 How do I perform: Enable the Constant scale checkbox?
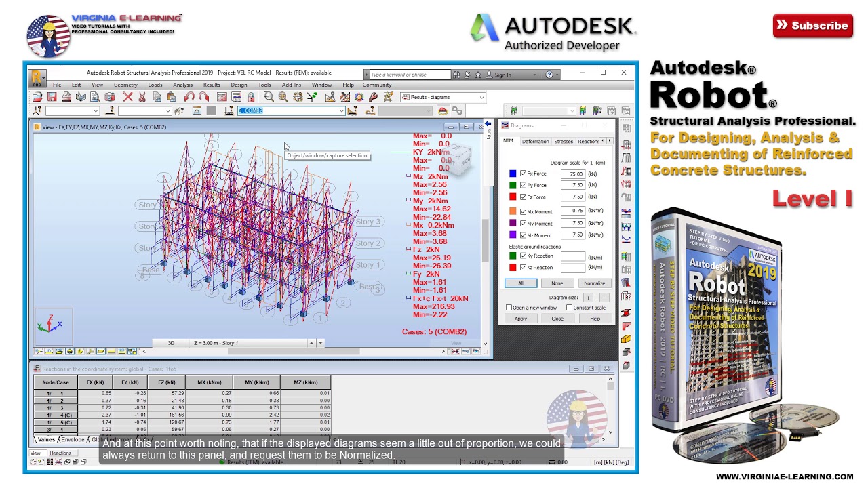point(569,308)
